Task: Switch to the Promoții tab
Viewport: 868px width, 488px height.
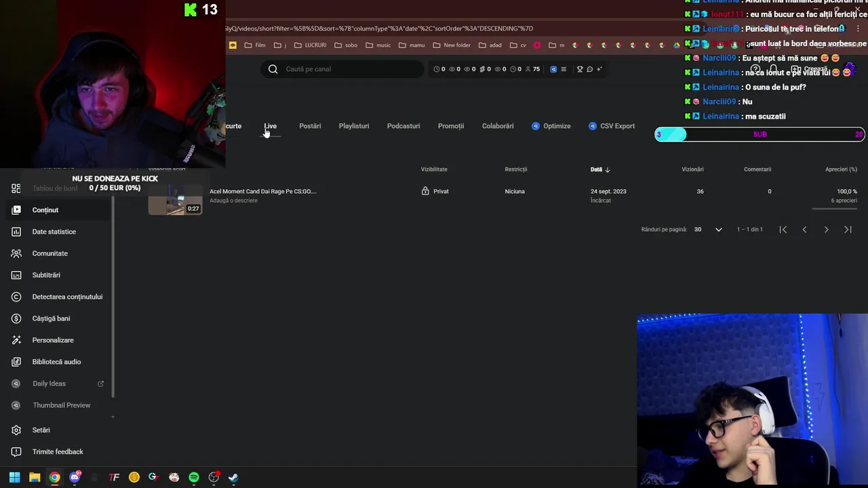Action: click(451, 126)
